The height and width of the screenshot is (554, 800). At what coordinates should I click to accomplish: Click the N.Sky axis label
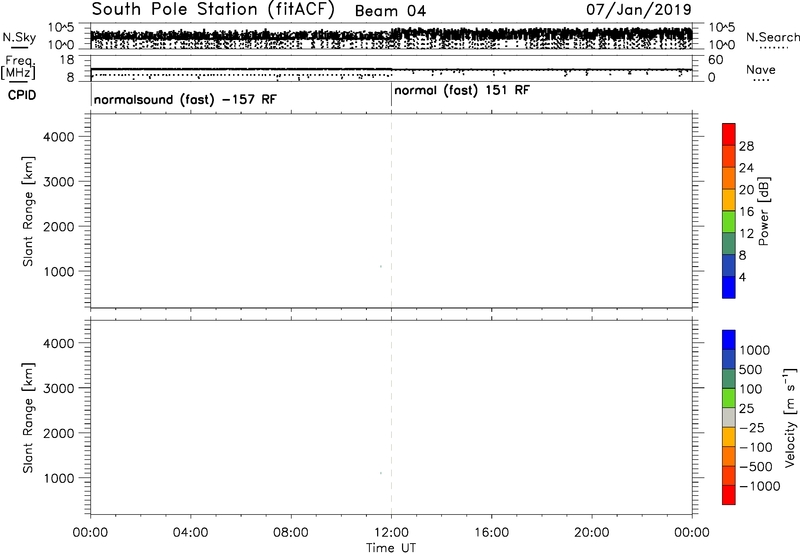point(19,38)
